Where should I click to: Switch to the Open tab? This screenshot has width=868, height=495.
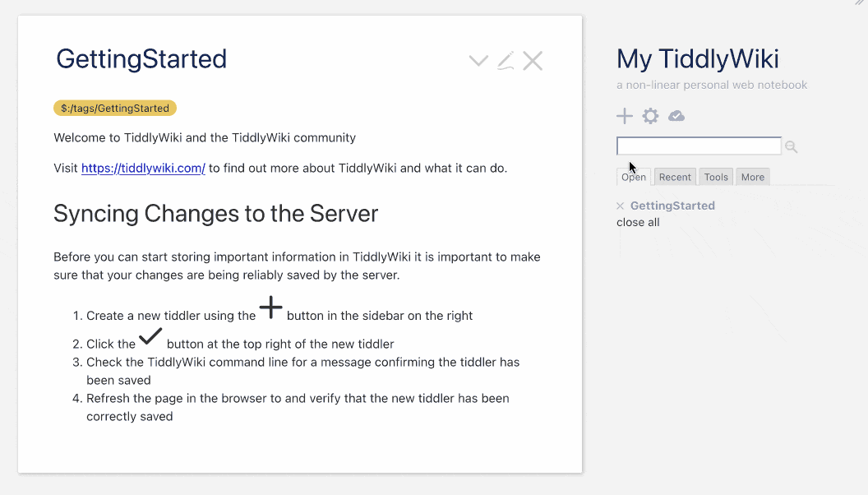coord(633,177)
